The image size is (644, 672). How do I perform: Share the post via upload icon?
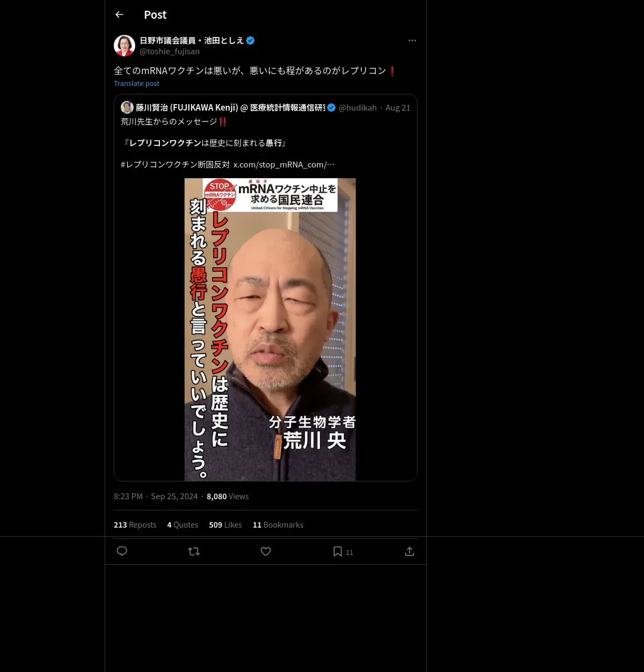(409, 551)
